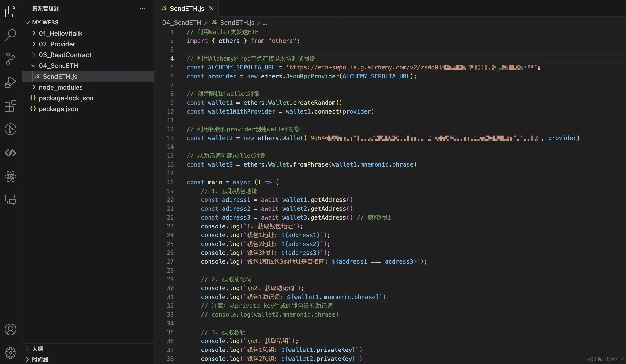Click the breadcrumb ellipsis segment
This screenshot has width=626, height=364.
coord(265,23)
